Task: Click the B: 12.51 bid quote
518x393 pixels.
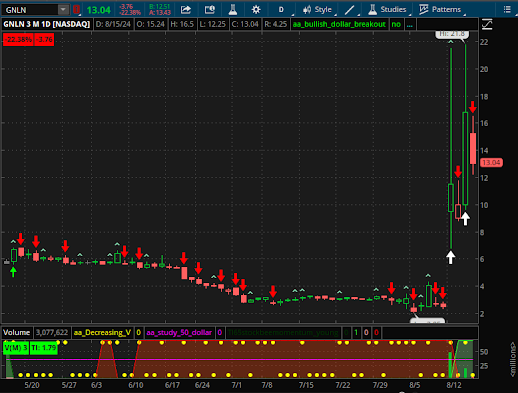Action: coord(159,6)
